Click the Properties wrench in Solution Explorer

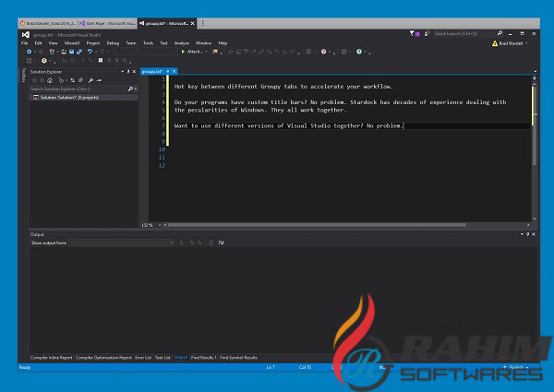[x=90, y=80]
